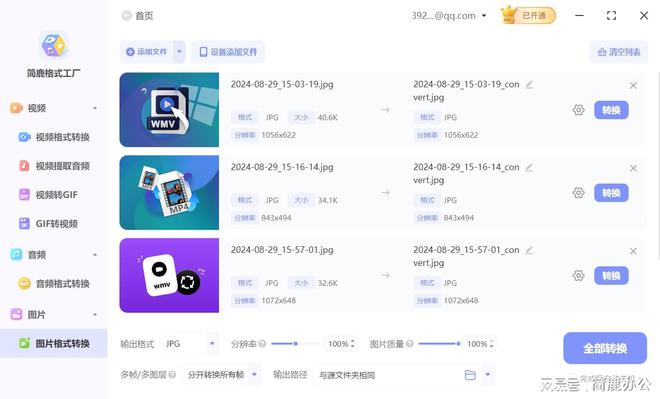Collapse the 视频 section arrow
The height and width of the screenshot is (399, 660).
tap(95, 108)
